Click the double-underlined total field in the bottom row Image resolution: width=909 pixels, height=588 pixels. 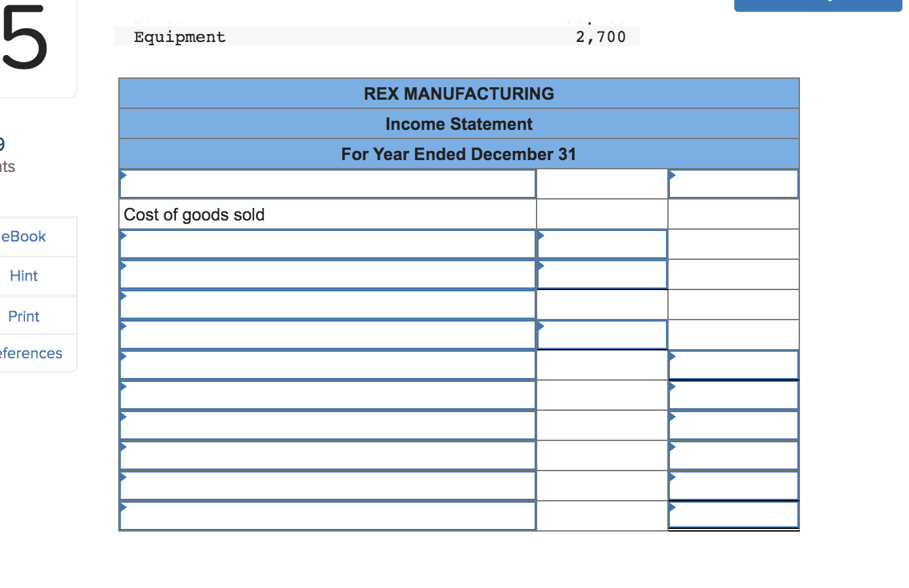[x=734, y=515]
